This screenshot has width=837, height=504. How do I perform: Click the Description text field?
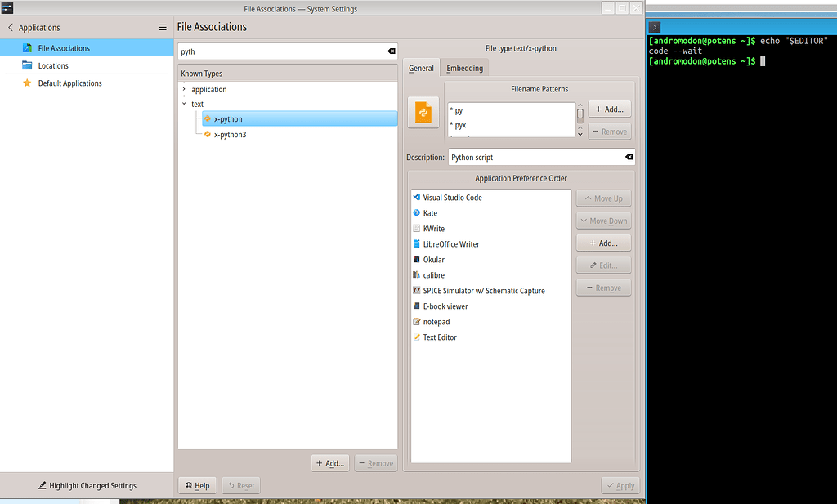click(x=535, y=157)
